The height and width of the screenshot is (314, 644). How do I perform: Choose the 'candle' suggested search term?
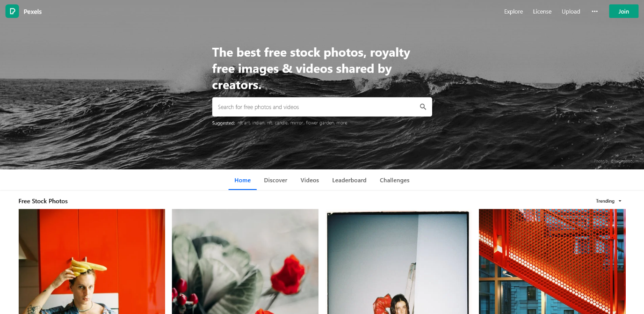tap(281, 123)
